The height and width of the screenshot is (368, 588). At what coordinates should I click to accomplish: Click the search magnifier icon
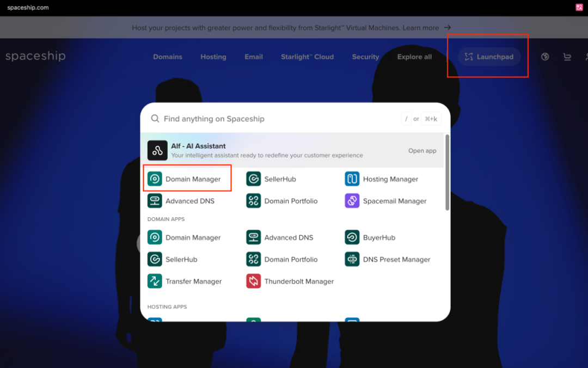tap(155, 119)
